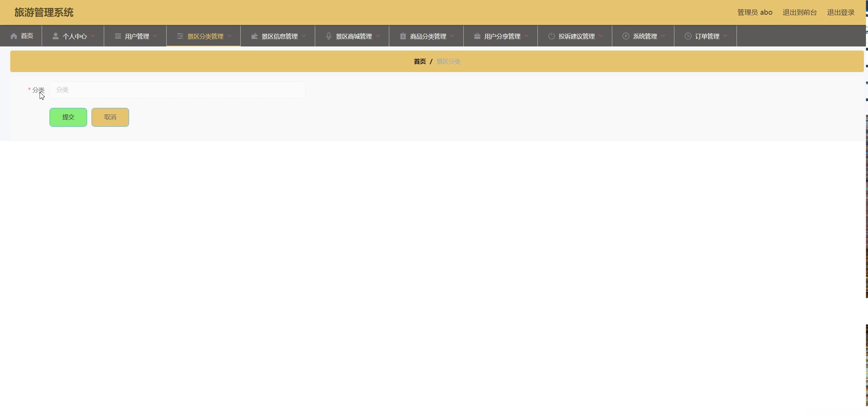
Task: Expand the 系统管理 chevron
Action: coord(663,36)
